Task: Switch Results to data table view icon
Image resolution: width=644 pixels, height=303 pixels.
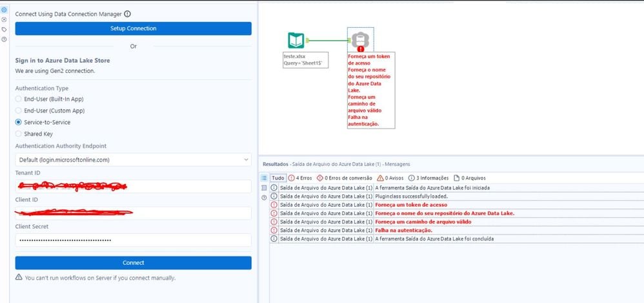Action: [x=264, y=188]
